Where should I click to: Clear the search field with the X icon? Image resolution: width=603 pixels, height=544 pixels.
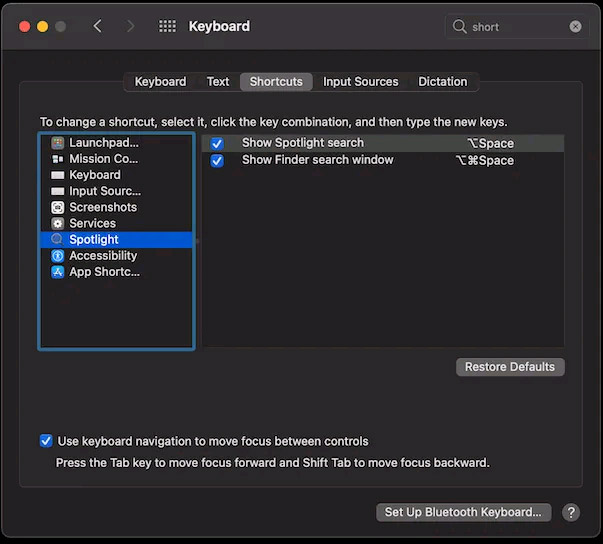576,27
